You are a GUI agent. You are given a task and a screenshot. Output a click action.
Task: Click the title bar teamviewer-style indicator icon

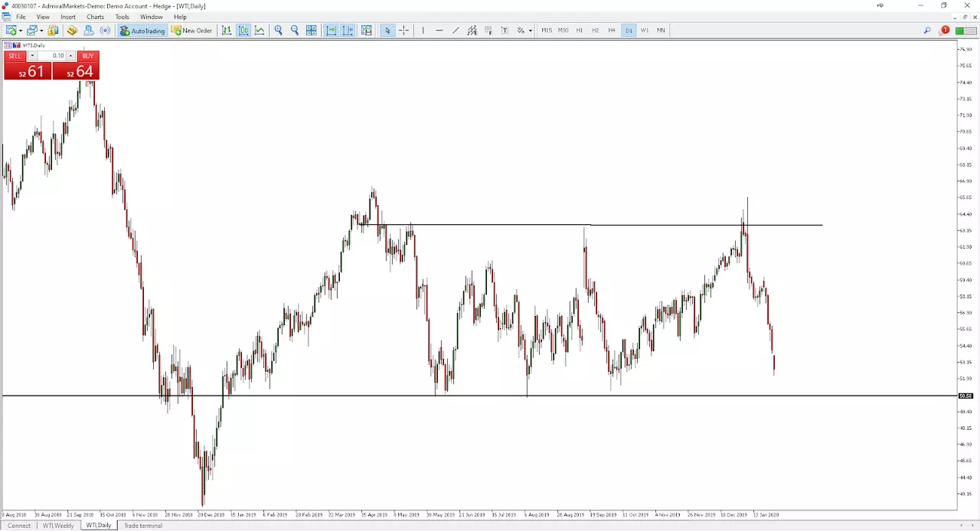pos(880,5)
